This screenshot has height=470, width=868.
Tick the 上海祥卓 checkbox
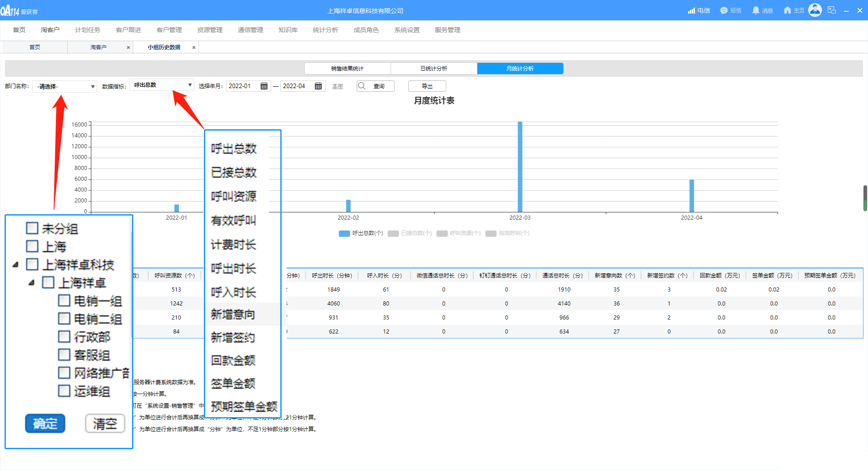pos(48,282)
